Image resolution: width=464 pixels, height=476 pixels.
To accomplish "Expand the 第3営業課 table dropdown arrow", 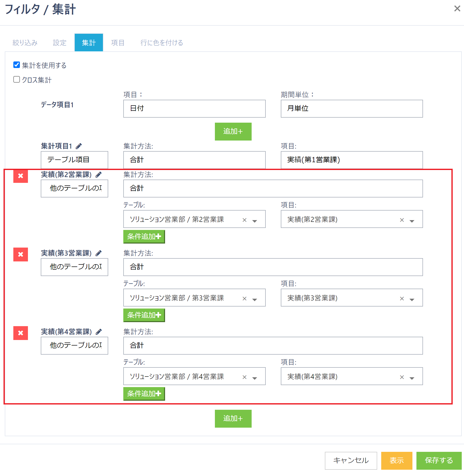I will tap(255, 299).
